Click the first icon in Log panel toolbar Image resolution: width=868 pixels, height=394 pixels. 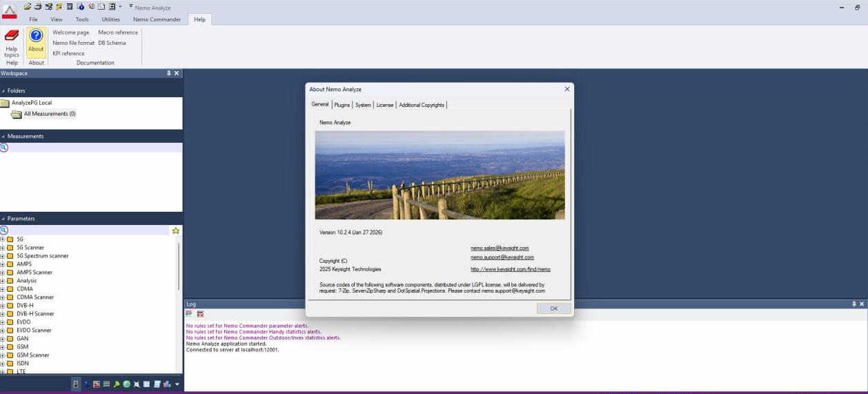coord(189,313)
